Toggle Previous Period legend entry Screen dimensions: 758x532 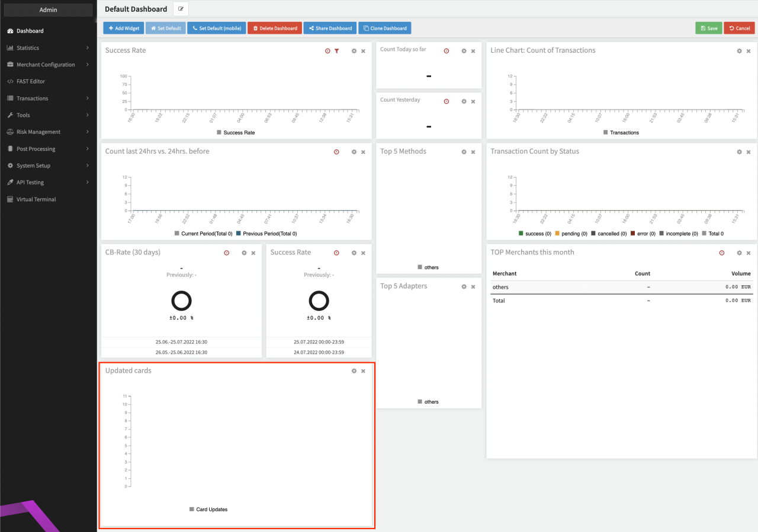(x=266, y=234)
